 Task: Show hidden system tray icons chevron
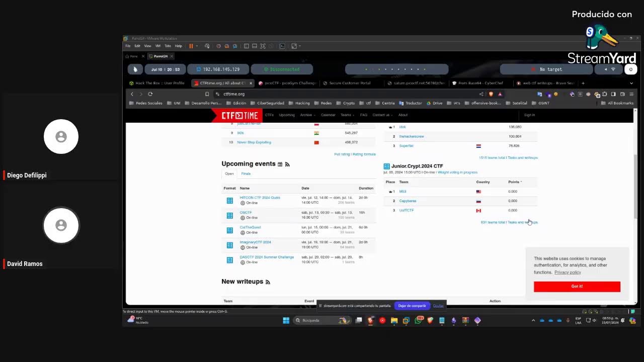(x=533, y=320)
